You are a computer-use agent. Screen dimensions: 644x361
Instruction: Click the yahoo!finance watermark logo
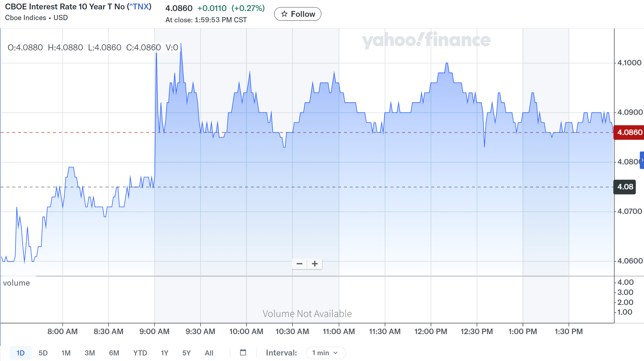[x=426, y=40]
